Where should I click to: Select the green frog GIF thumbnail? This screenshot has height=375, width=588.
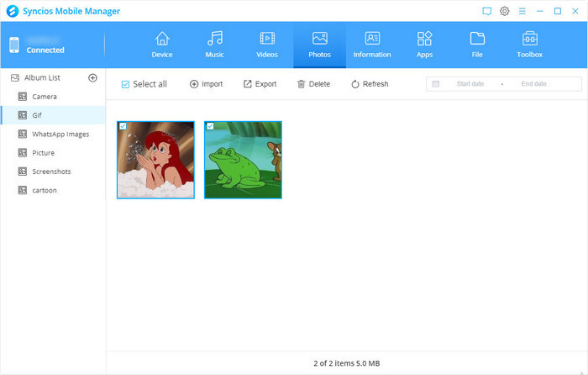[x=243, y=160]
